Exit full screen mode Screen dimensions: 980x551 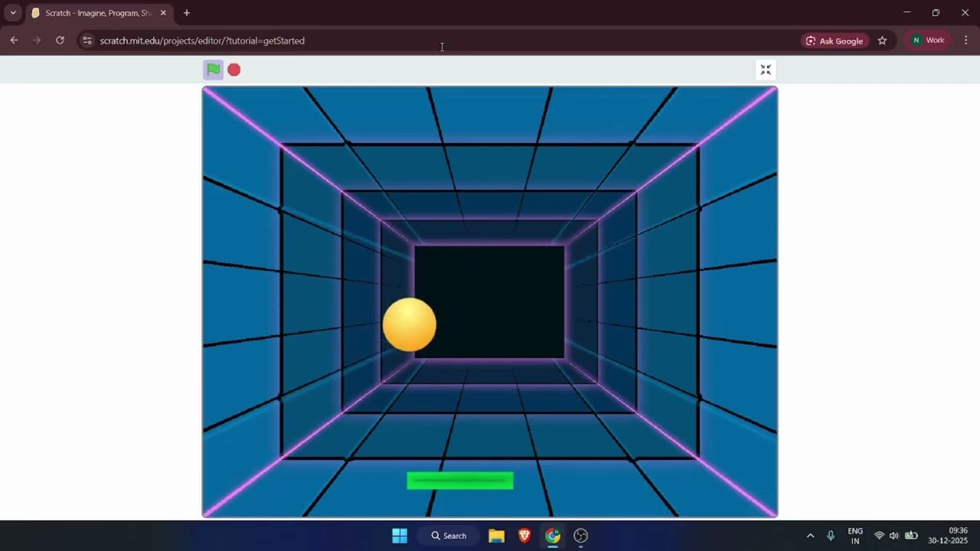(766, 70)
